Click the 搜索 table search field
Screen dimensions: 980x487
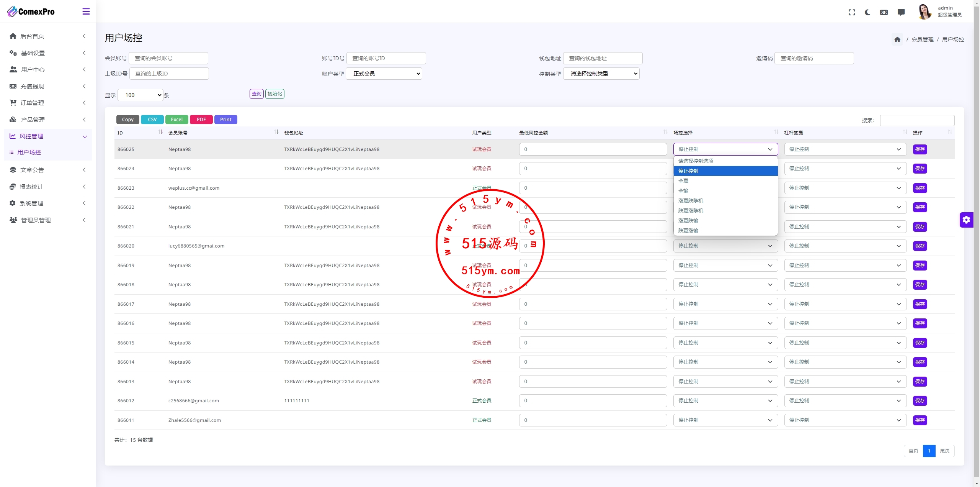point(917,120)
